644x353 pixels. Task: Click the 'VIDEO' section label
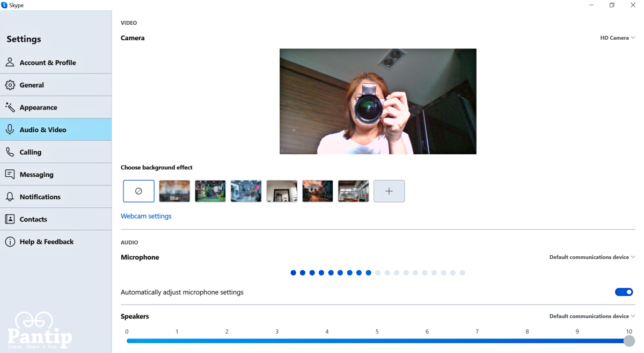click(x=129, y=23)
